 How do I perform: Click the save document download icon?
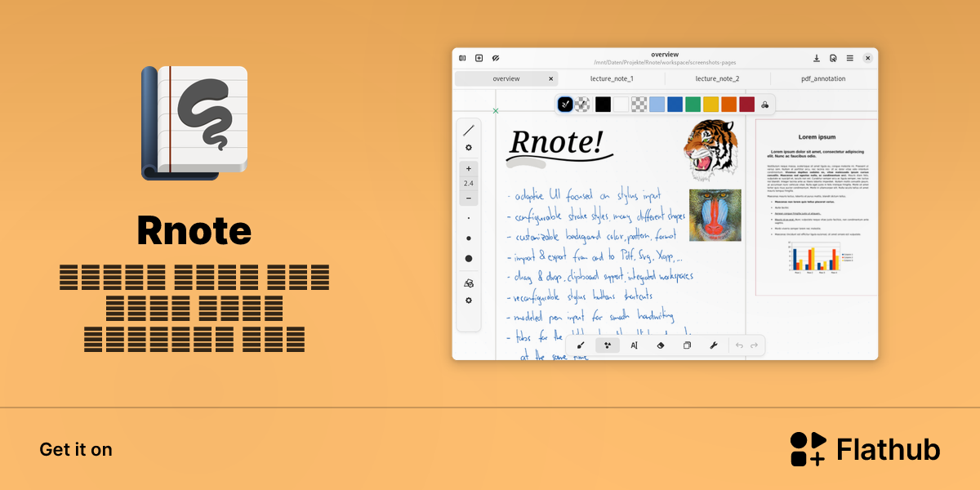817,58
